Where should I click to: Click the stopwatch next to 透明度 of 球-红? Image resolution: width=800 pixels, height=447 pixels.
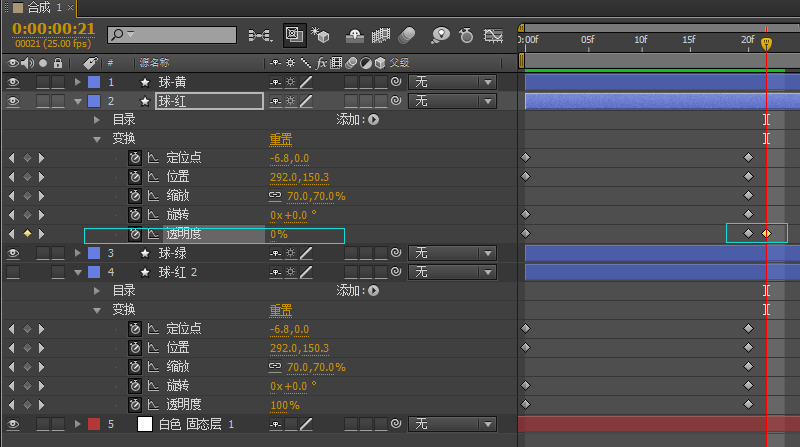click(x=135, y=234)
